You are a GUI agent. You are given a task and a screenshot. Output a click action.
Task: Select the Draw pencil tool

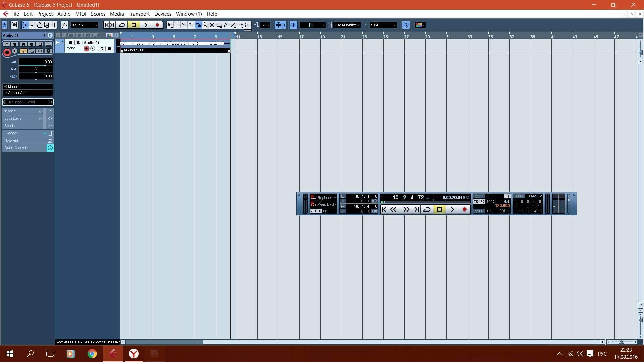point(226,25)
